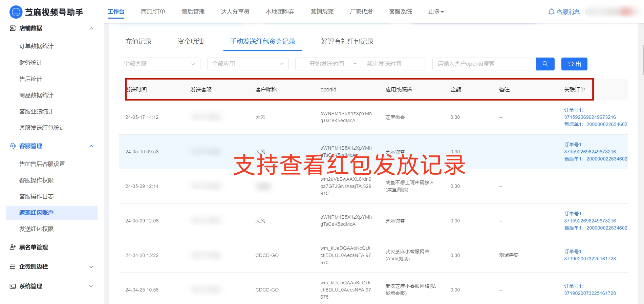The image size is (644, 304).
Task: Open 订单数据统计 in sidebar
Action: tap(36, 46)
